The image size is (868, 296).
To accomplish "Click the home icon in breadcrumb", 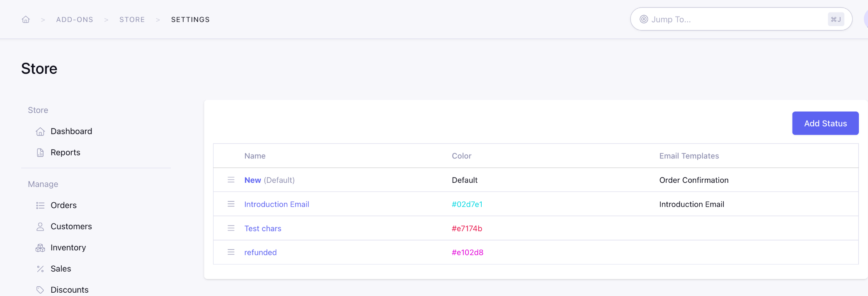I will coord(26,19).
